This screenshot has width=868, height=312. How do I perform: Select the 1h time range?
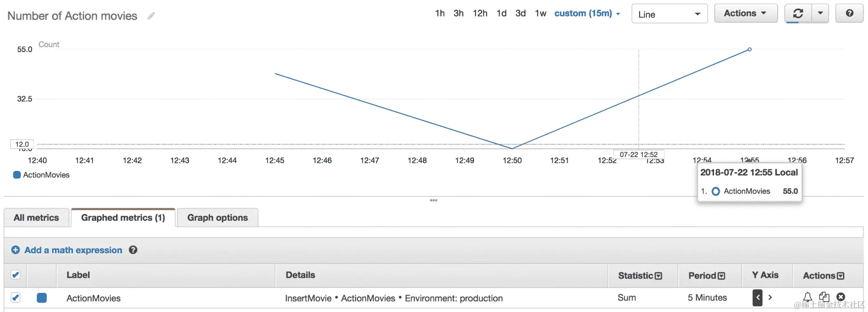click(440, 13)
